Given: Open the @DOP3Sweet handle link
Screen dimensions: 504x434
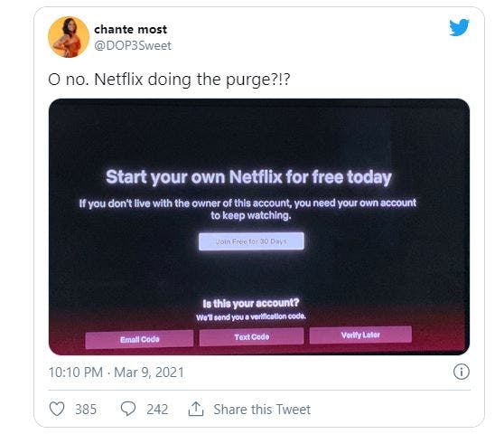Looking at the screenshot, I should (x=133, y=46).
